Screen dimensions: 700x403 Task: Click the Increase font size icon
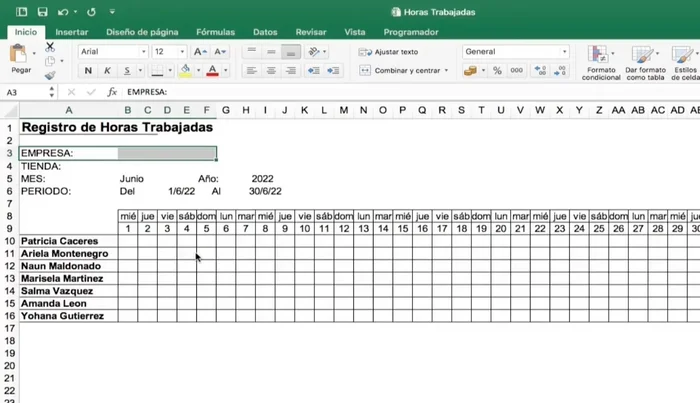200,52
